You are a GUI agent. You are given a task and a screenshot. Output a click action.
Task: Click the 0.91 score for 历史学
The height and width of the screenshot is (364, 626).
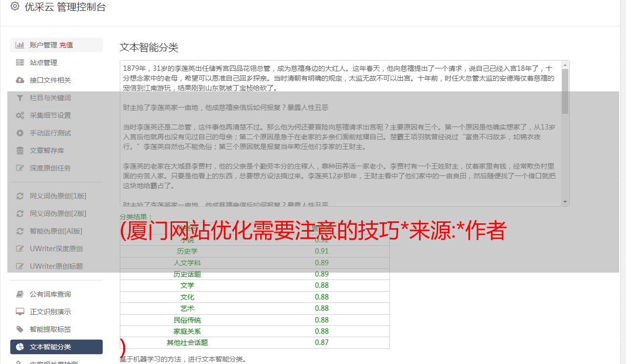tap(322, 251)
